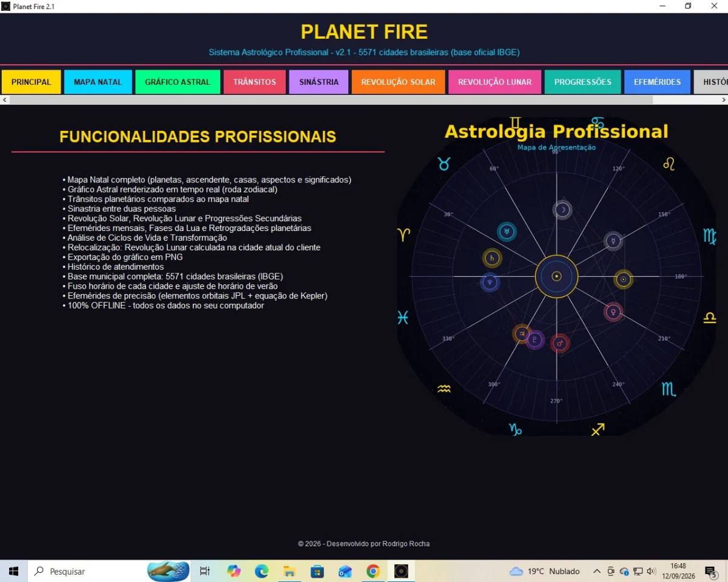Open the taskbar clock showing 16:48
The image size is (728, 582).
[x=678, y=571]
